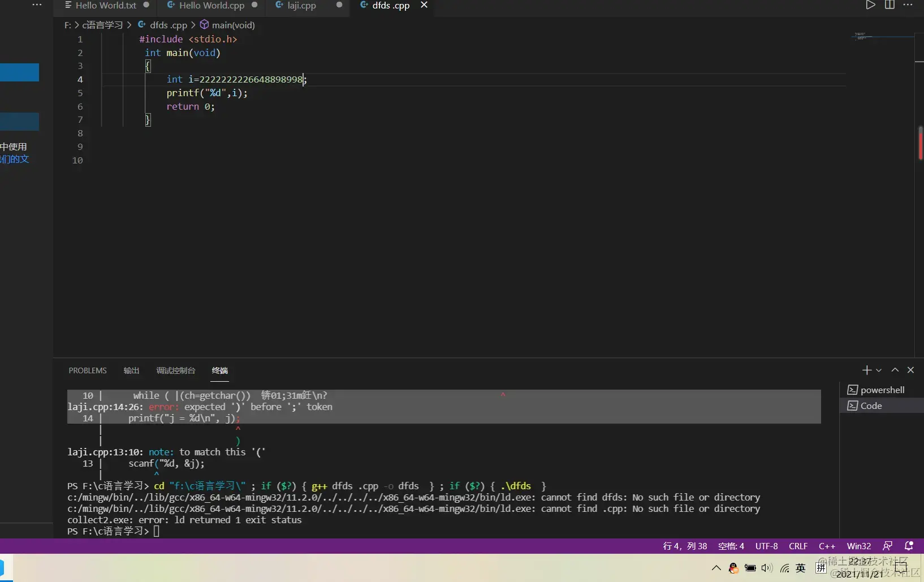Image resolution: width=924 pixels, height=582 pixels.
Task: Toggle the 英 input language indicator
Action: tap(801, 568)
